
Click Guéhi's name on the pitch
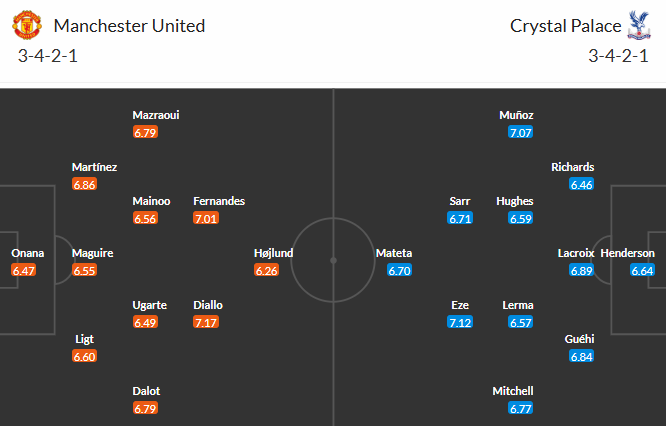click(580, 339)
